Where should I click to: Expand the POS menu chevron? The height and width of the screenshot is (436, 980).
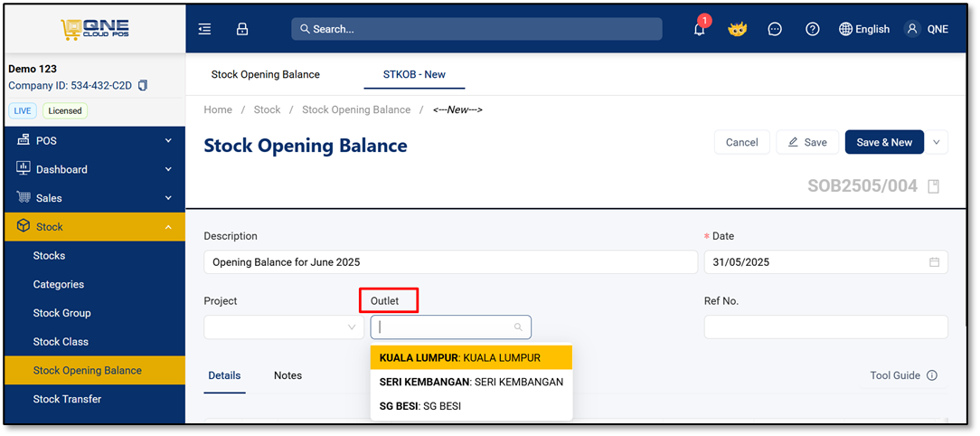(x=168, y=141)
